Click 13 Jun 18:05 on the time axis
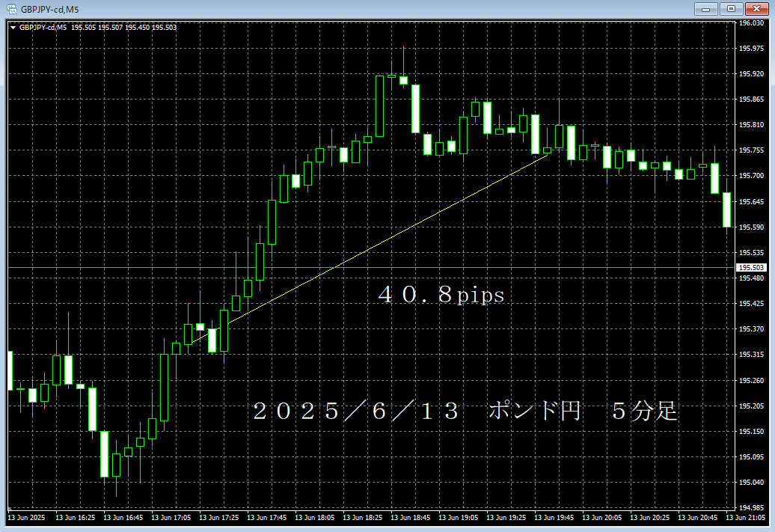The height and width of the screenshot is (532, 775). pyautogui.click(x=315, y=518)
